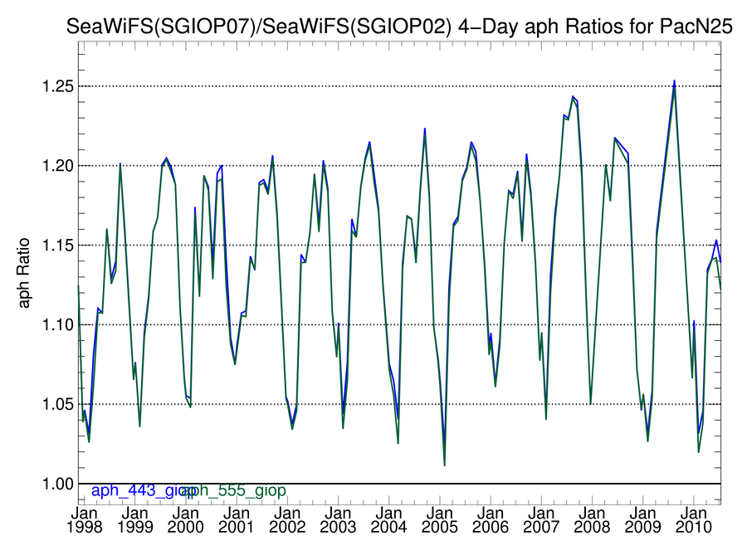Click the Jan 2001 x-axis label
This screenshot has width=747, height=560.
[x=237, y=520]
